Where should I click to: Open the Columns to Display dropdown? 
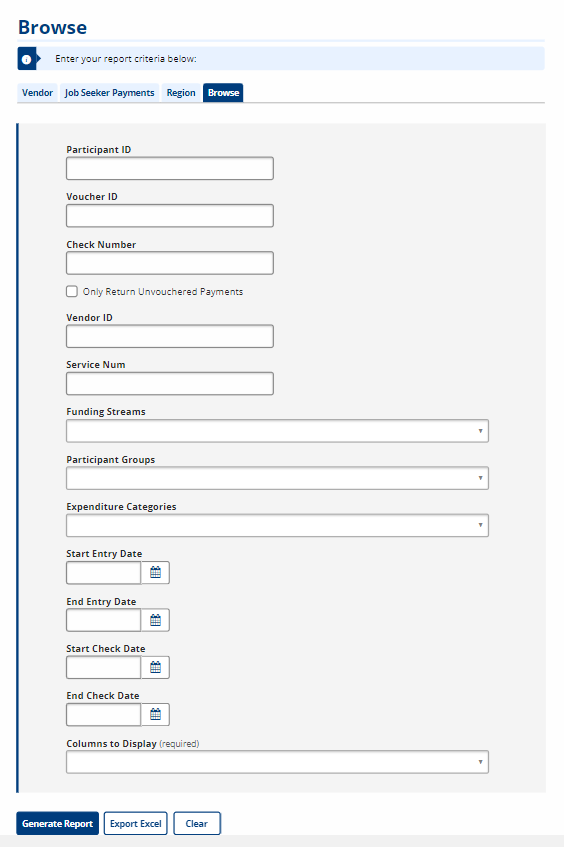[x=277, y=762]
